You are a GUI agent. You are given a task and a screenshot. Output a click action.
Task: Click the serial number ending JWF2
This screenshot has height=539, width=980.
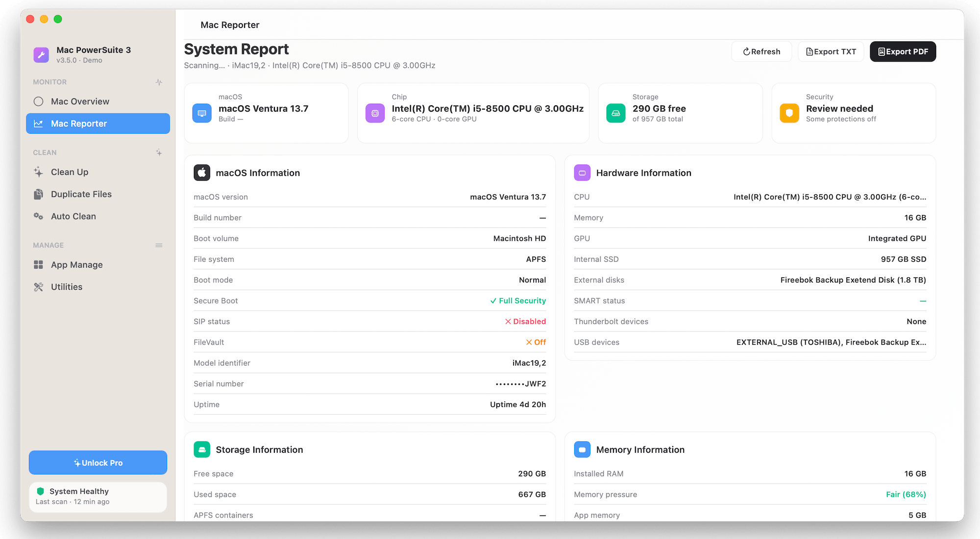[x=520, y=384]
